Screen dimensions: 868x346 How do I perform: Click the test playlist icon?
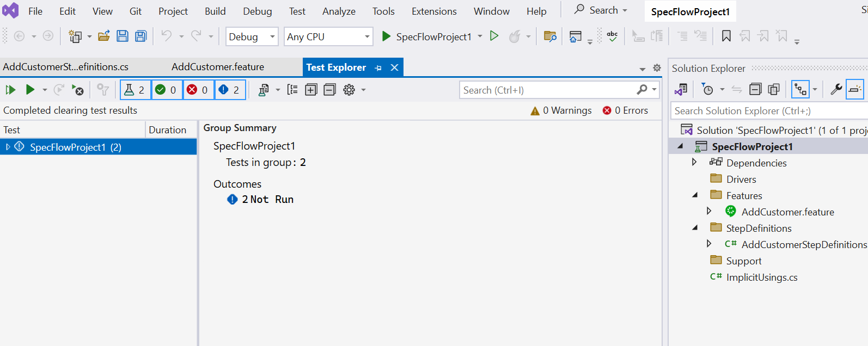pyautogui.click(x=264, y=90)
